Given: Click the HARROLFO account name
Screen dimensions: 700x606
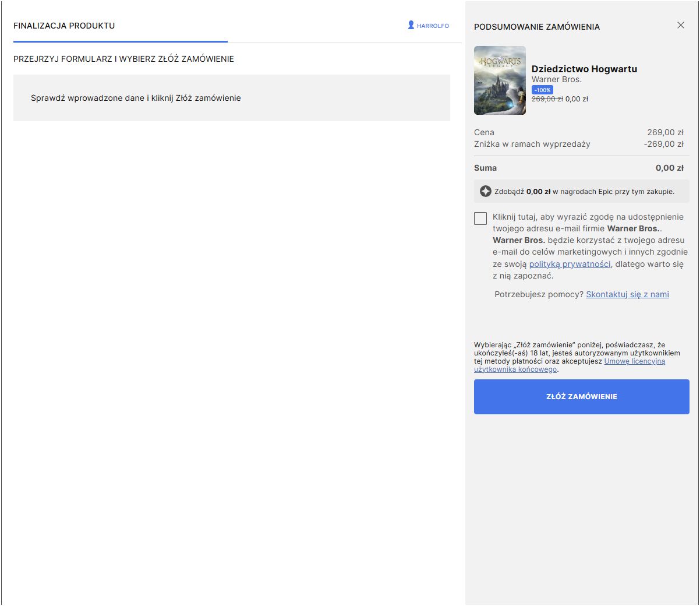Looking at the screenshot, I should click(433, 26).
